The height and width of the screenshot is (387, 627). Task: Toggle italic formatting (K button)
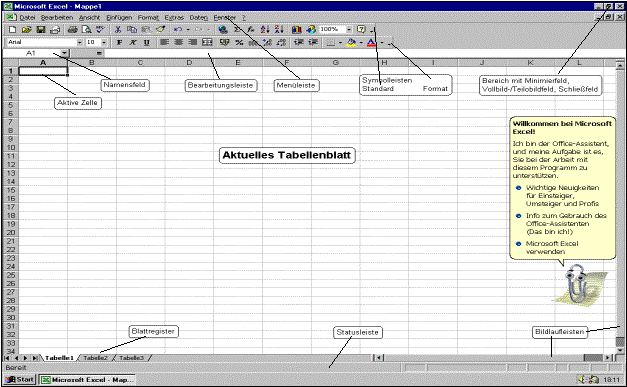(133, 42)
